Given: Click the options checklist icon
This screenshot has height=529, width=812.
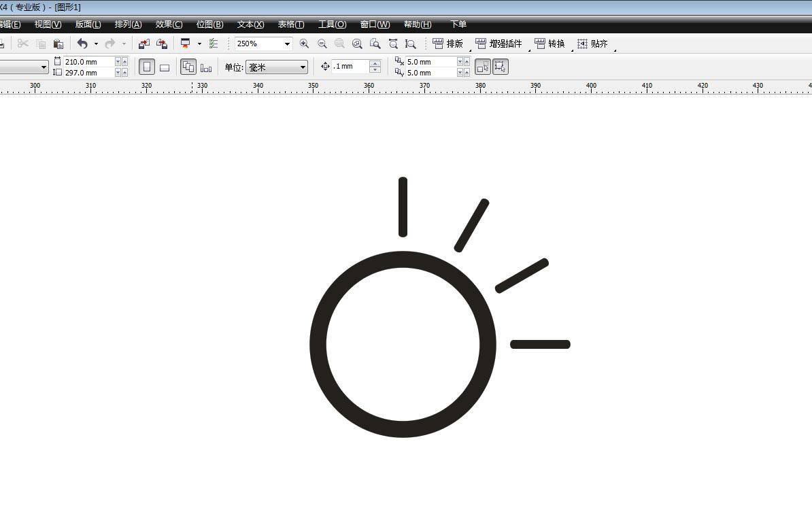Looking at the screenshot, I should 214,44.
